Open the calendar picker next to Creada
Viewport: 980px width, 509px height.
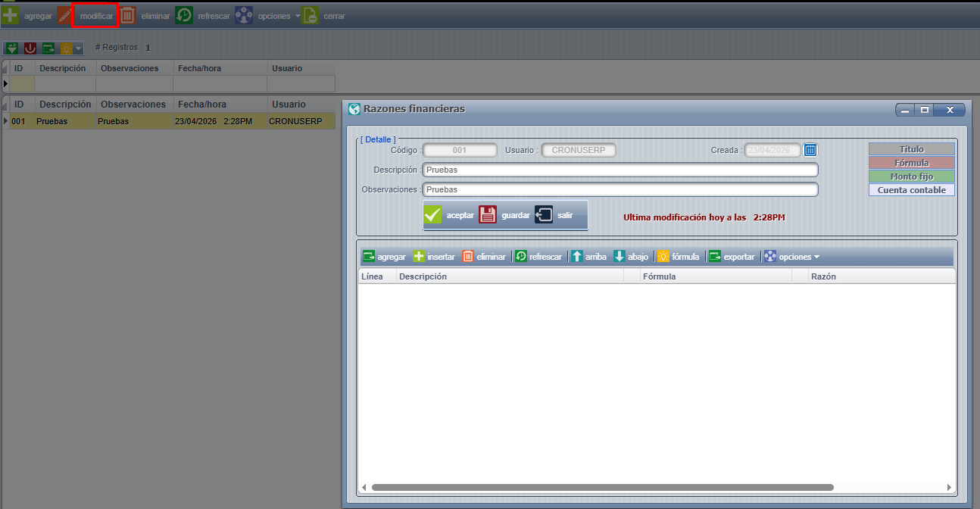810,150
